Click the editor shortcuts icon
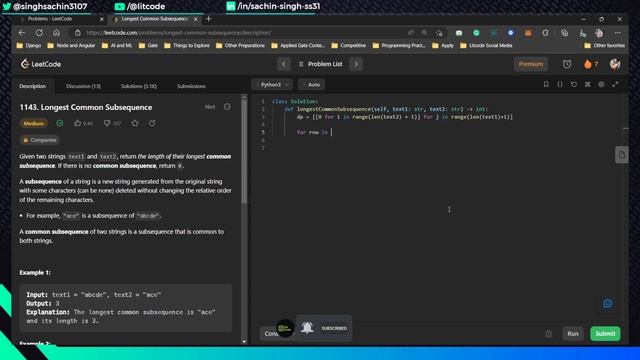The height and width of the screenshot is (360, 640). (588, 84)
